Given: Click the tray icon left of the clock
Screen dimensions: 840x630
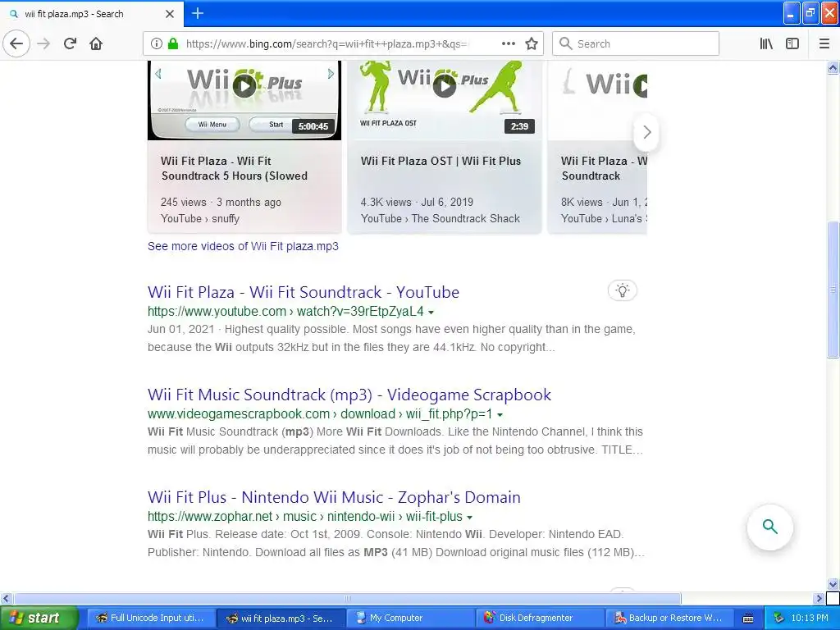Looking at the screenshot, I should [779, 619].
